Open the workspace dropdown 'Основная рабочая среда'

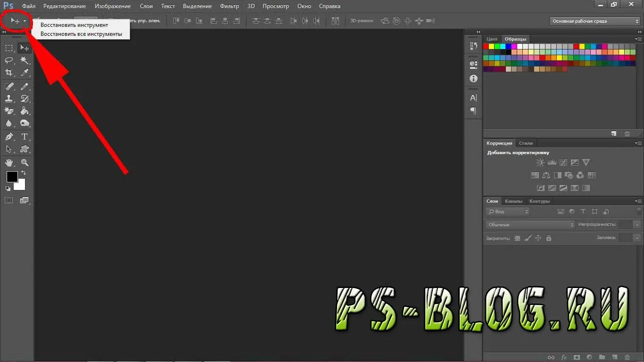pos(595,21)
